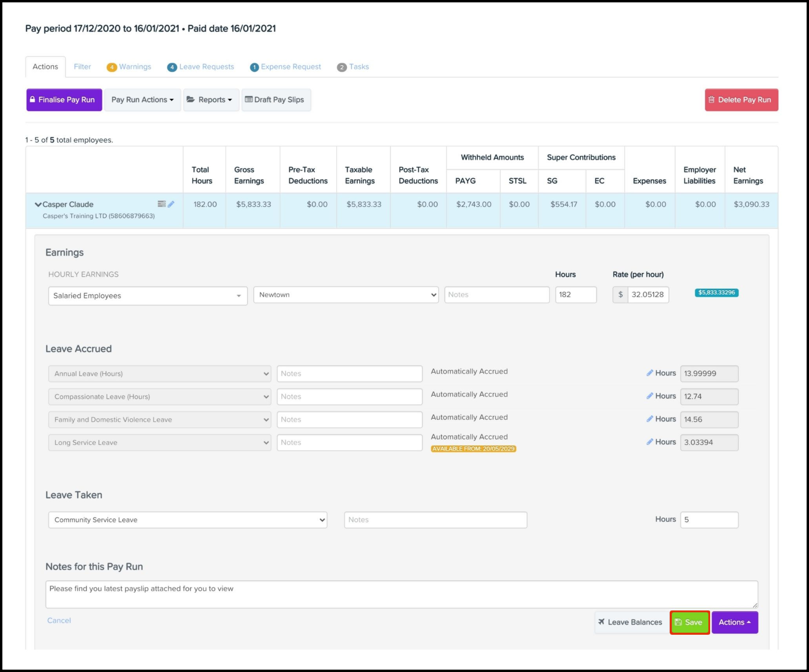Click pencil icon beside Long Service Leave hours
Image resolution: width=809 pixels, height=672 pixels.
click(650, 442)
